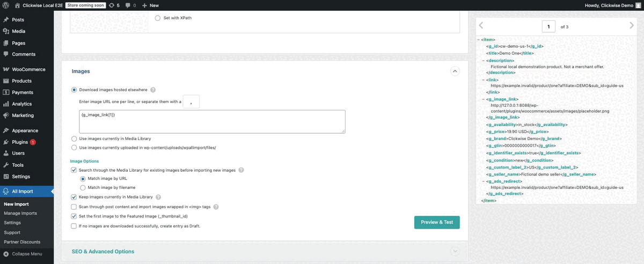
Task: Collapse the item XML node
Action: pyautogui.click(x=478, y=40)
